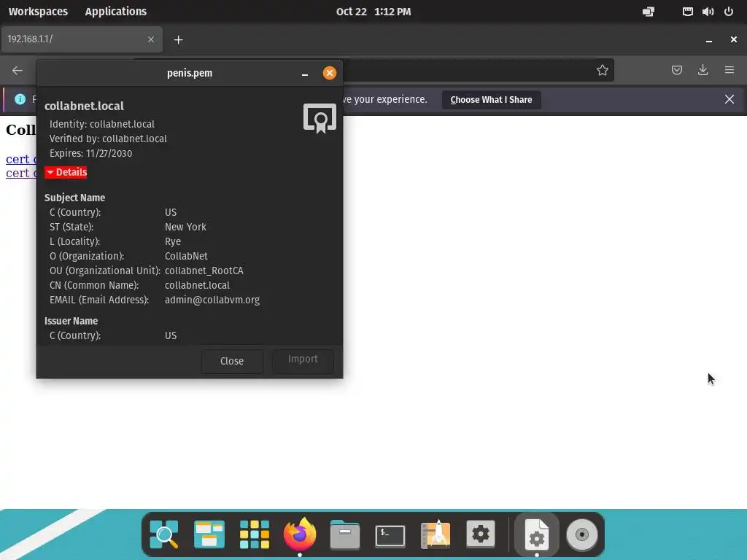
Task: Open Applications menu in top panel
Action: pyautogui.click(x=116, y=12)
